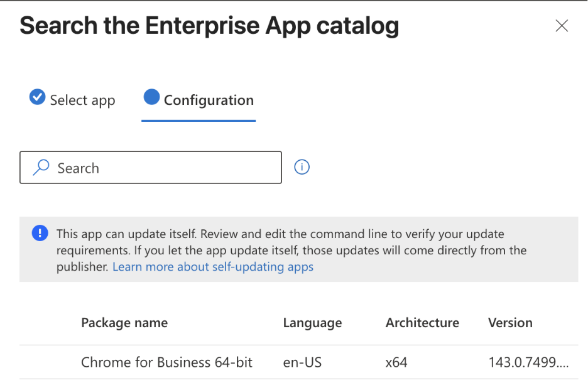Sort by the Language column header
This screenshot has height=385, width=588.
click(312, 323)
